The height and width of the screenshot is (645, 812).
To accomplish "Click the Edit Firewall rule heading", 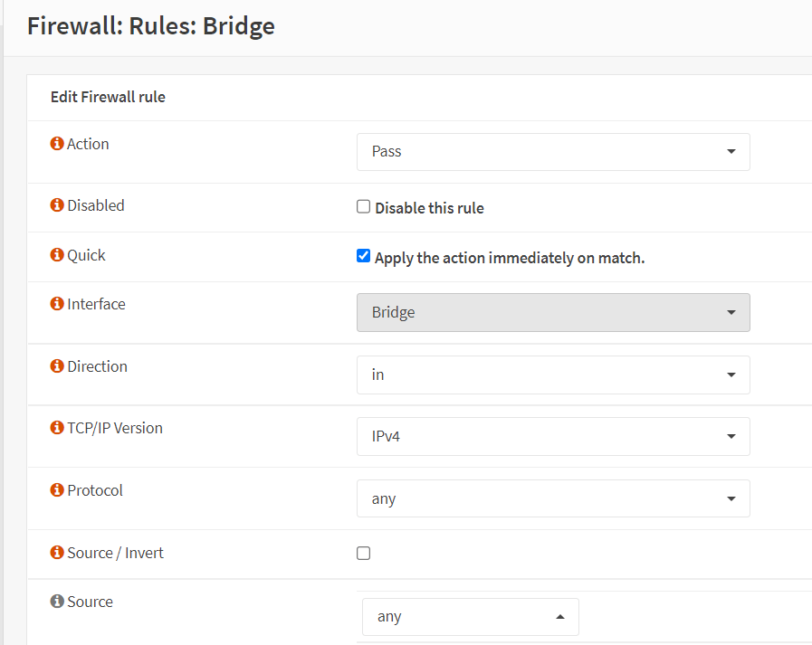I will [x=108, y=97].
